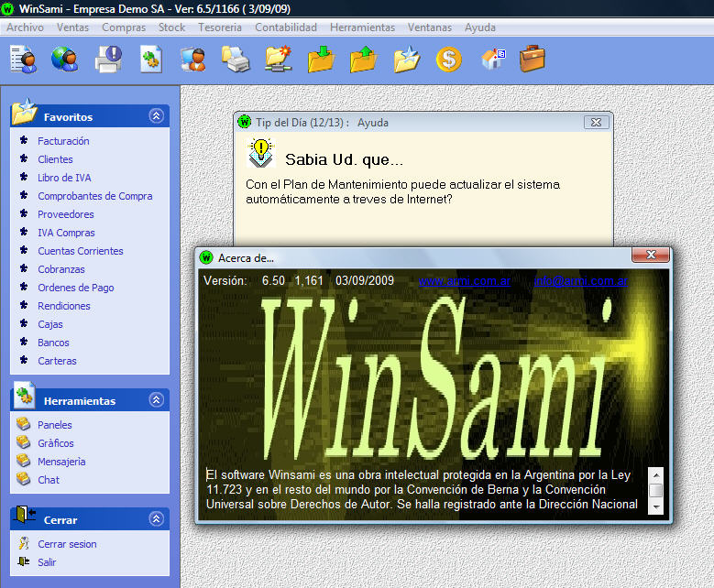Click the Cerrar sesion keys icon
This screenshot has width=714, height=588.
[x=24, y=543]
